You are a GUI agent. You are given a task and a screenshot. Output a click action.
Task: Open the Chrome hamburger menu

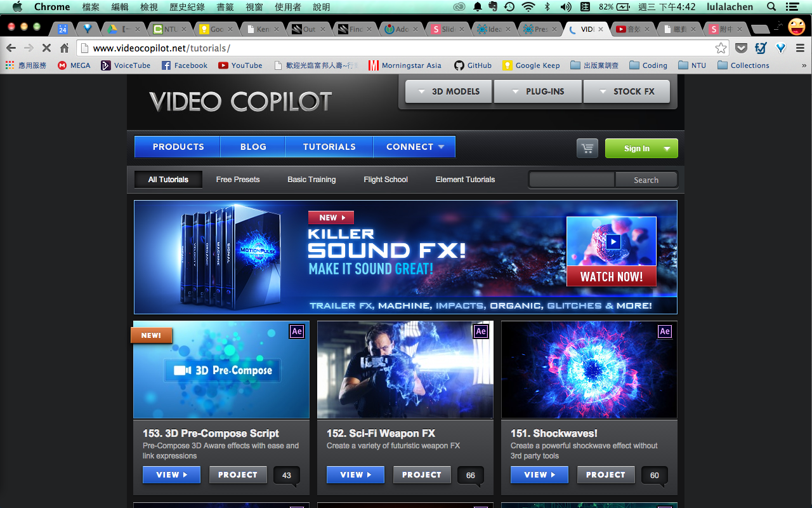click(800, 48)
